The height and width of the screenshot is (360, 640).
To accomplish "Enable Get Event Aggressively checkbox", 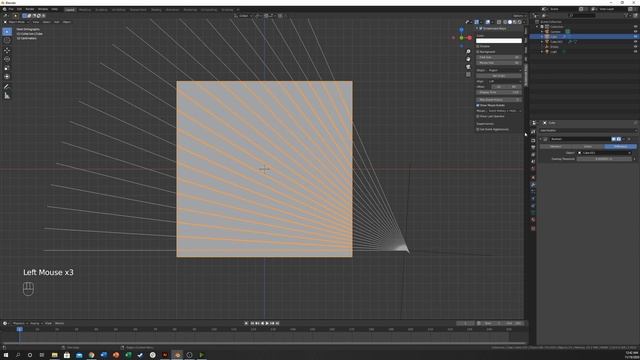I will [x=478, y=129].
